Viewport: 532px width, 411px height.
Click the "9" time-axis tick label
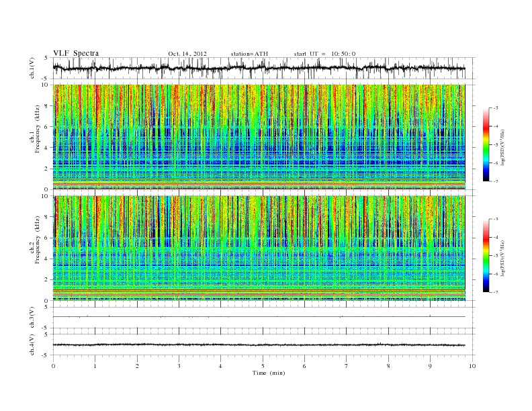430,366
